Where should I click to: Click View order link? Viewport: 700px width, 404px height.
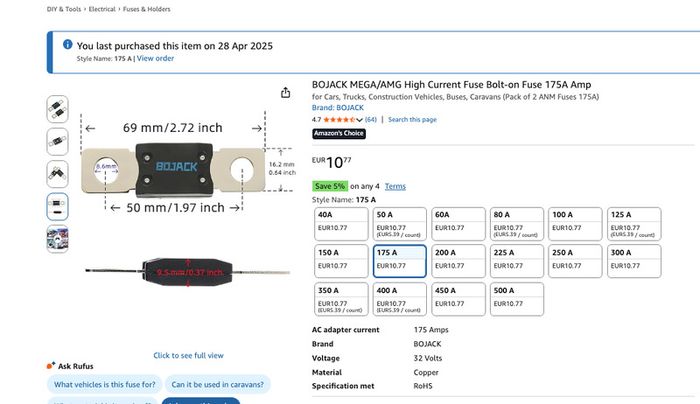pyautogui.click(x=155, y=58)
